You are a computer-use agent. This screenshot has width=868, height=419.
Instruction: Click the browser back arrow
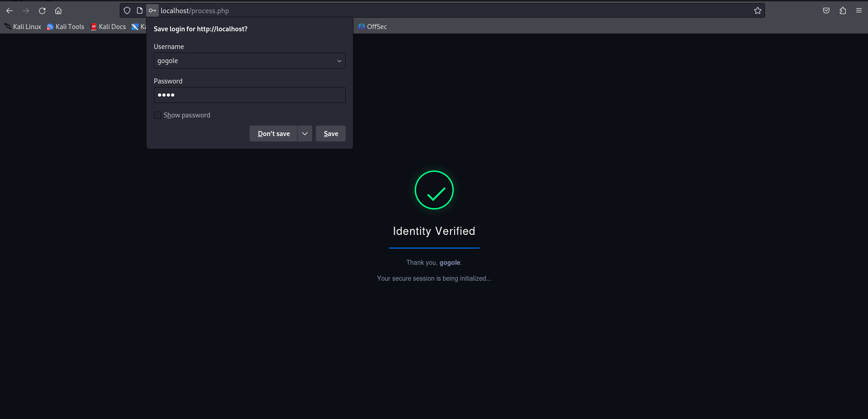click(10, 10)
